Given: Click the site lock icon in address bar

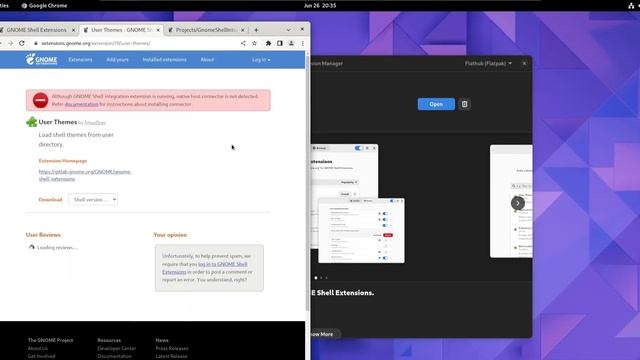Looking at the screenshot, I should tap(36, 43).
